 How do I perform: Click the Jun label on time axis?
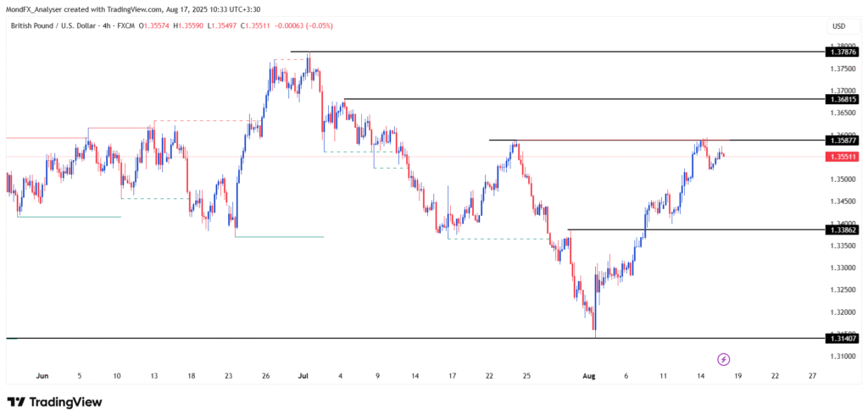click(42, 375)
